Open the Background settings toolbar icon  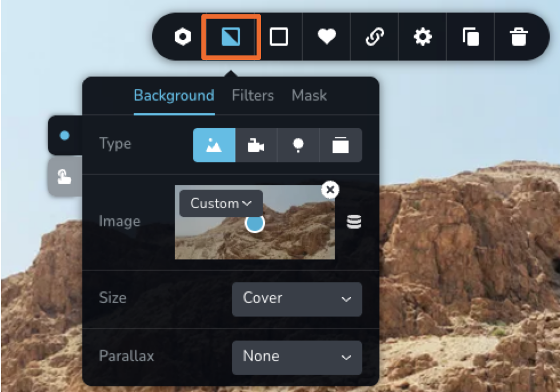[x=231, y=38]
